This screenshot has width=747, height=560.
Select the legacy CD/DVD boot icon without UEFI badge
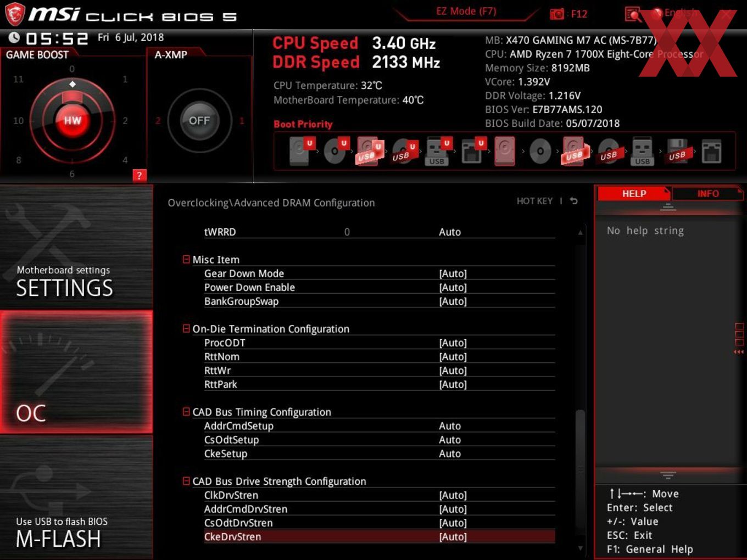click(540, 151)
